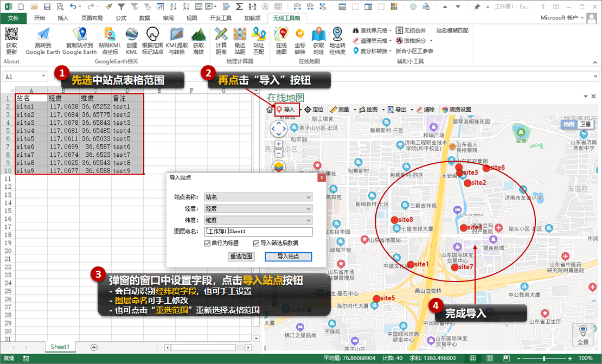This screenshot has height=364, width=602.
Task: Click the map home icon
Action: point(270,110)
